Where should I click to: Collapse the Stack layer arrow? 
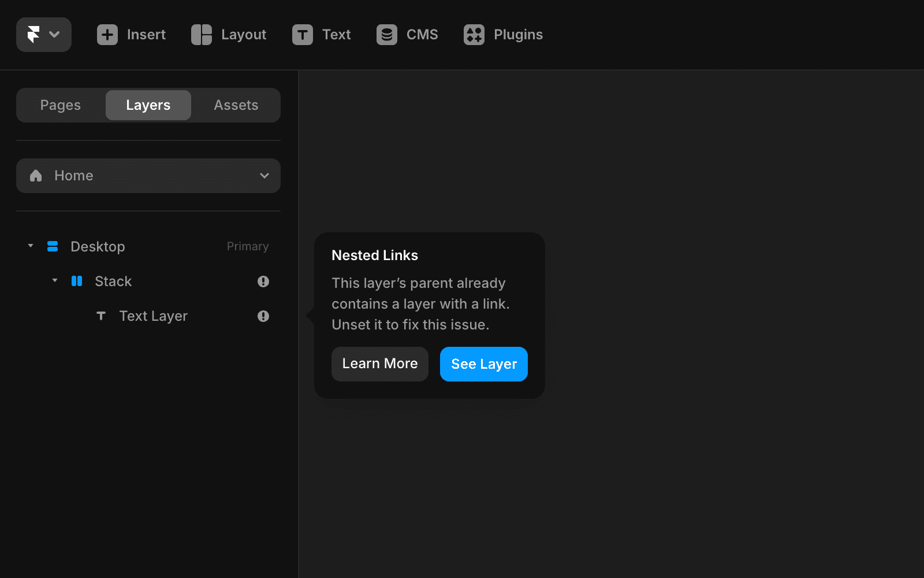(x=55, y=281)
